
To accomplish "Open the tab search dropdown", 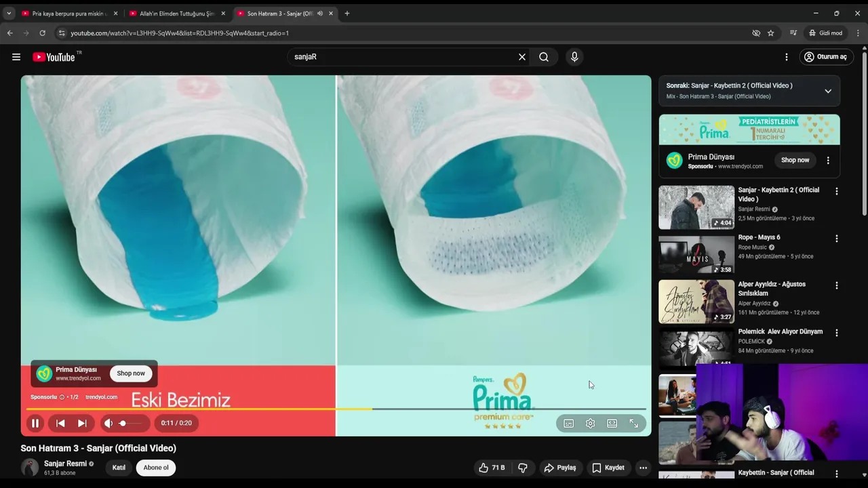I will [x=9, y=14].
